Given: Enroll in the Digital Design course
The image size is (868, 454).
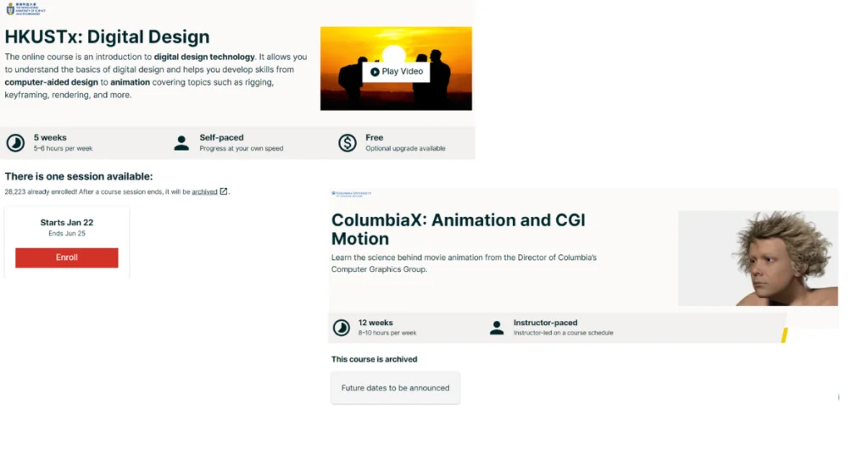Looking at the screenshot, I should pyautogui.click(x=66, y=257).
